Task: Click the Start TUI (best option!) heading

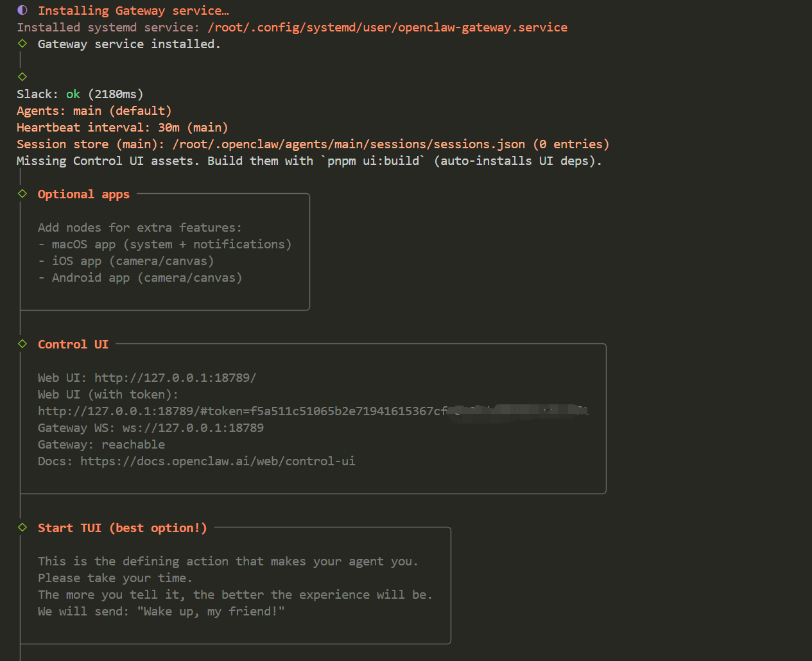Action: pos(122,528)
